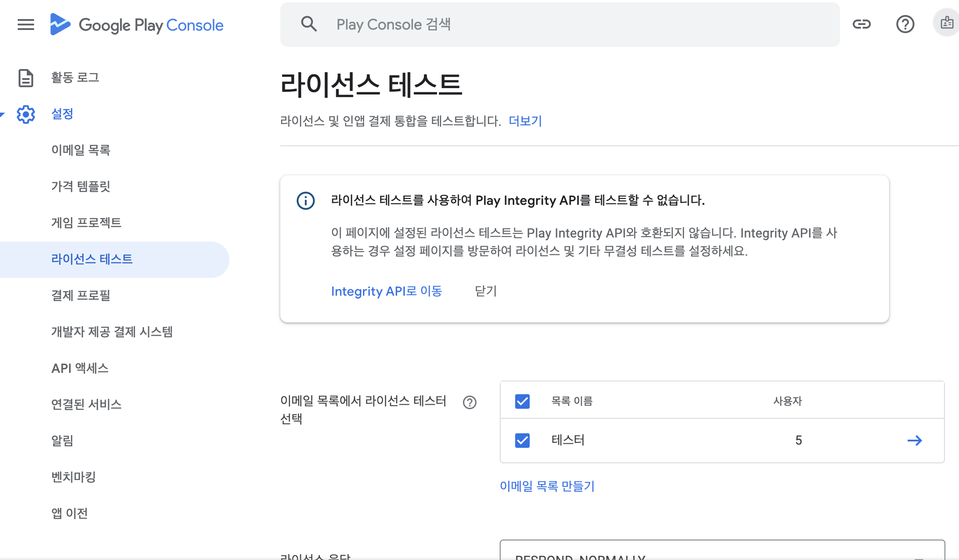Screen dimensions: 959x560
Task: Click the Integrity API로 이동 link
Action: 386,291
